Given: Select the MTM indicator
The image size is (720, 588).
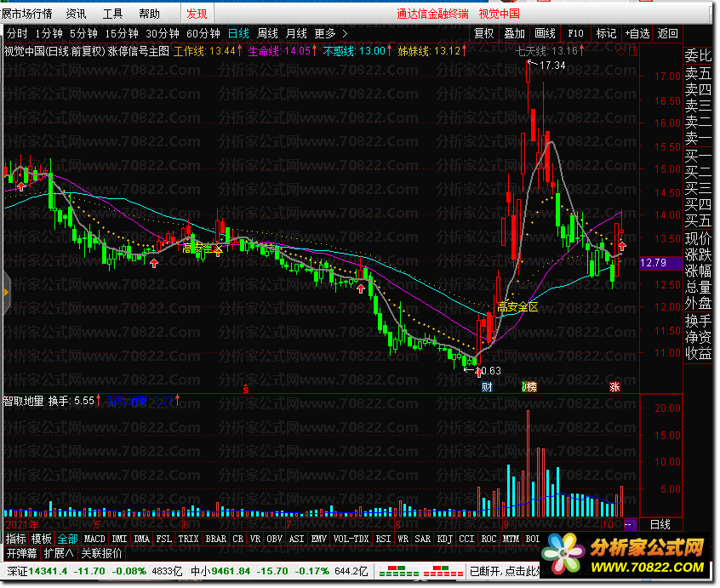Looking at the screenshot, I should click(511, 539).
